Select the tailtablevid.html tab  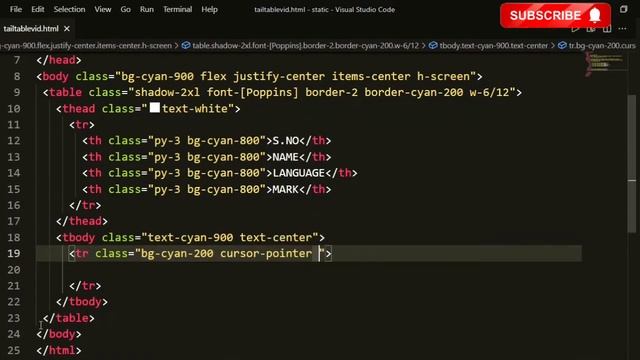[x=31, y=29]
